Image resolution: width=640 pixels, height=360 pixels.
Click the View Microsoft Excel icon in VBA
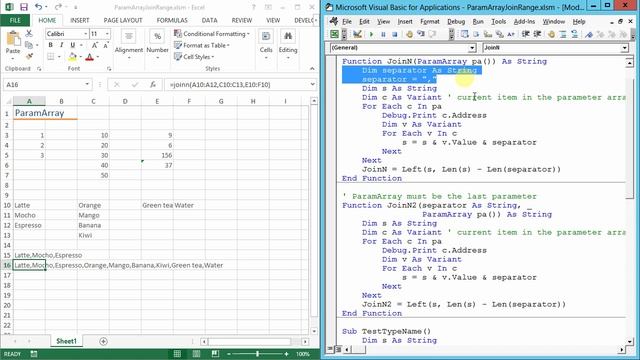coord(334,34)
